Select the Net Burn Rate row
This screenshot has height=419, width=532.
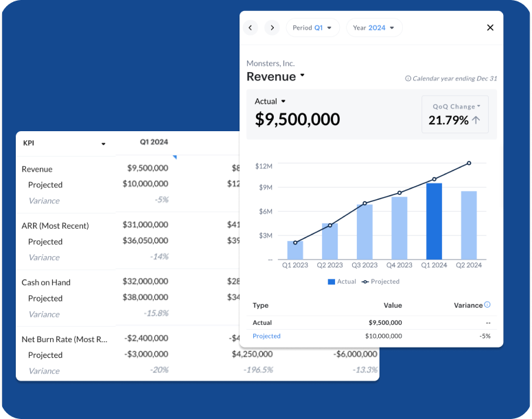(x=65, y=339)
